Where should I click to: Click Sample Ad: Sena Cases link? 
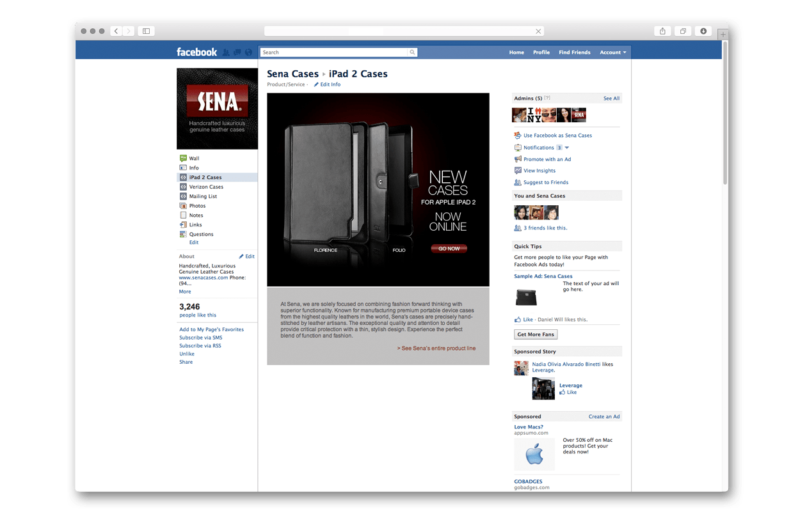tap(543, 276)
